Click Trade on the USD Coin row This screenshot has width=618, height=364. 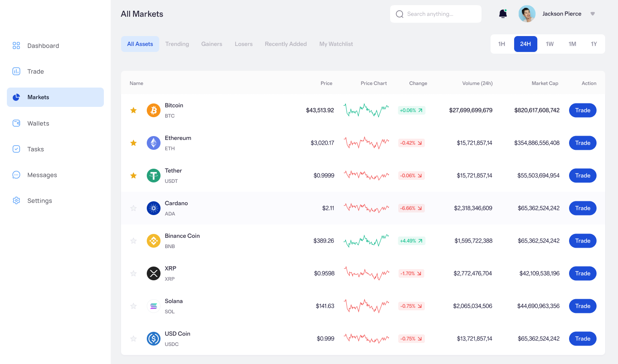click(x=582, y=339)
